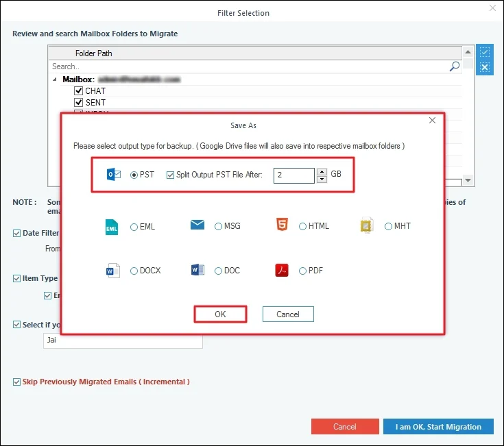Click the split size GB input field
Viewport: 504px width, 446px height.
(293, 175)
